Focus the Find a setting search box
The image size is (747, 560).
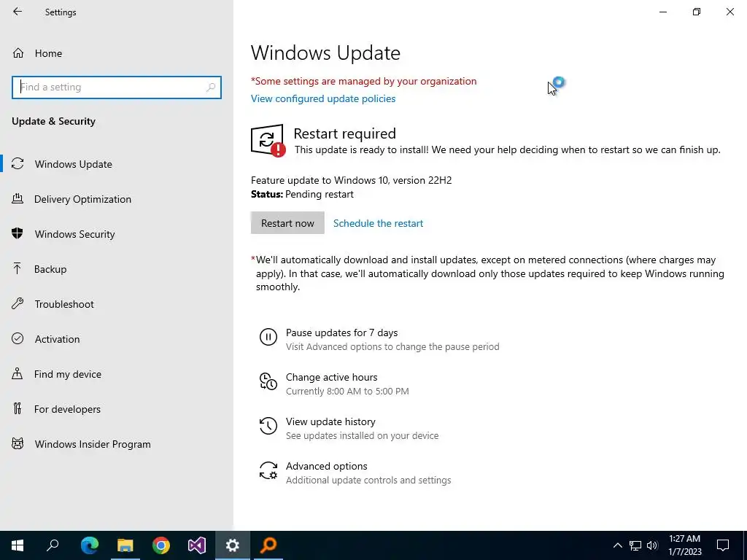[x=116, y=87]
